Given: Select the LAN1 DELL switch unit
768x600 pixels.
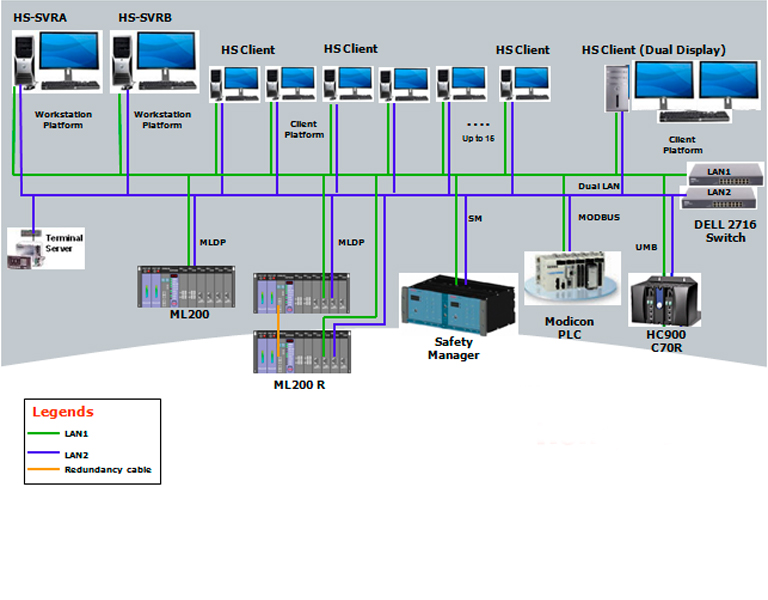Looking at the screenshot, I should pyautogui.click(x=725, y=173).
